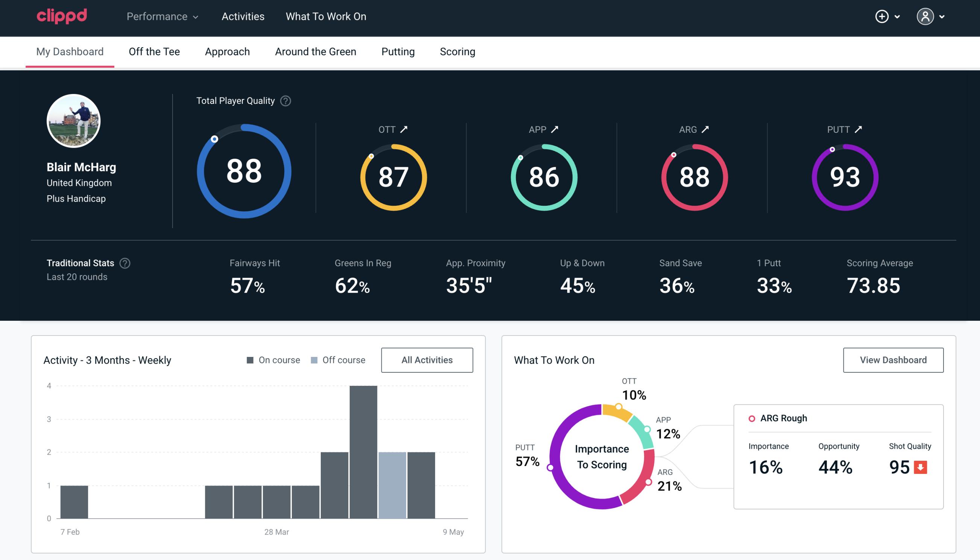Select the What To Work On menu item
The width and height of the screenshot is (980, 560).
click(325, 16)
